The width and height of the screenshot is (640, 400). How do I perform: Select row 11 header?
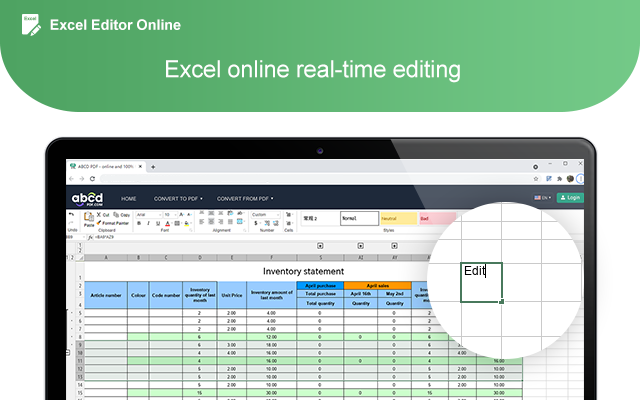click(80, 361)
